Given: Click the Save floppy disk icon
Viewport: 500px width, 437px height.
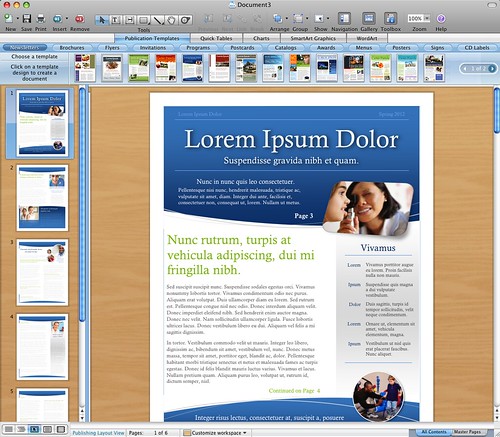Looking at the screenshot, I should coord(27,19).
